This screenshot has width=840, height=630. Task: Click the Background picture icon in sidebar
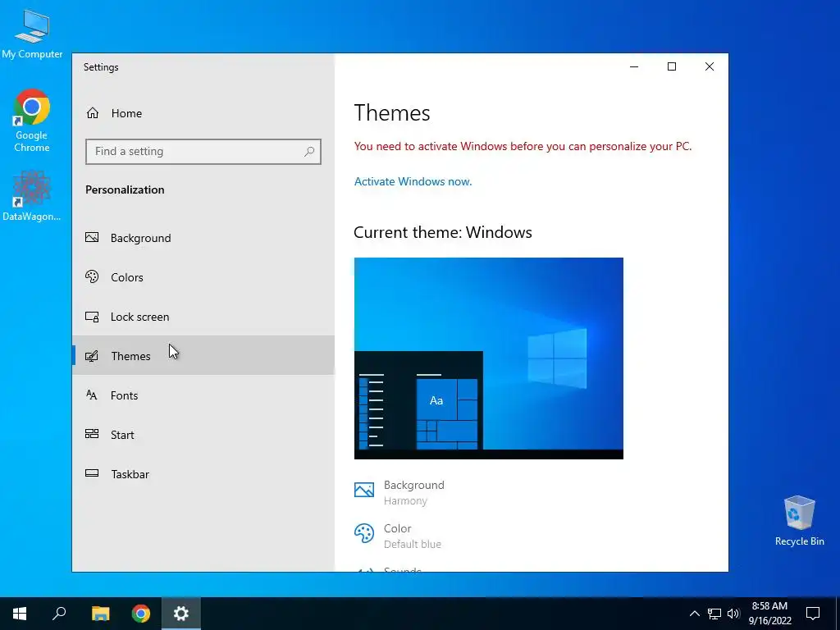[92, 237]
